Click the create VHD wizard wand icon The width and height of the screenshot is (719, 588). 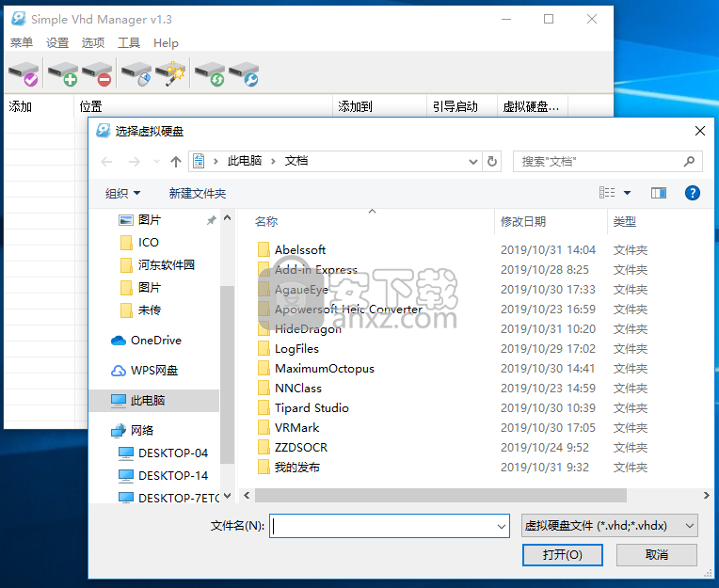point(170,73)
